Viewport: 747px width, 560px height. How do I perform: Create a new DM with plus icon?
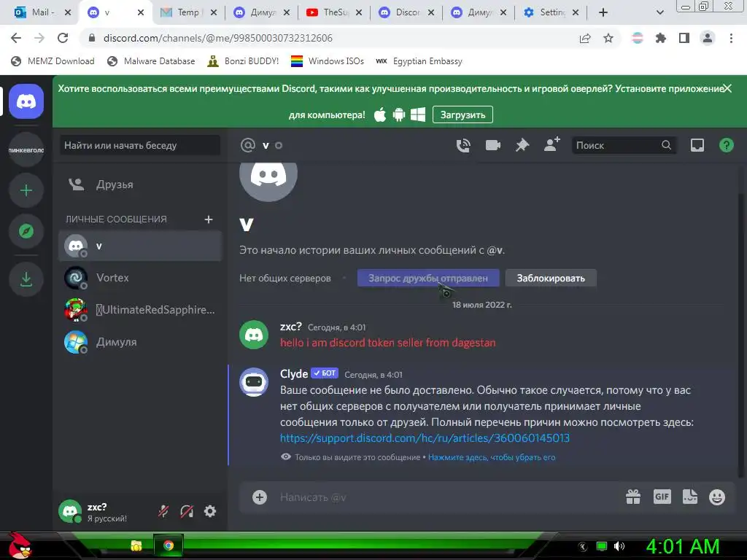click(x=208, y=219)
